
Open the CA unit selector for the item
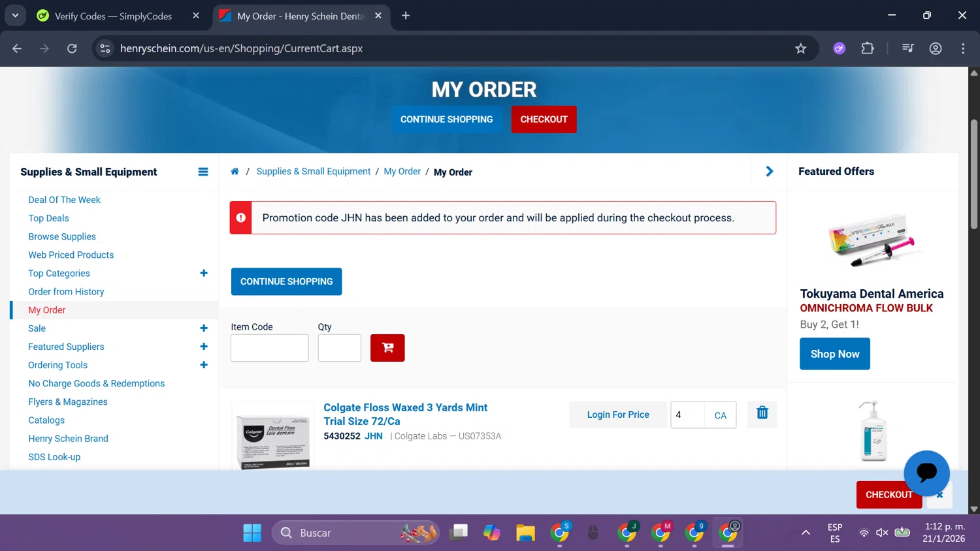click(x=720, y=415)
